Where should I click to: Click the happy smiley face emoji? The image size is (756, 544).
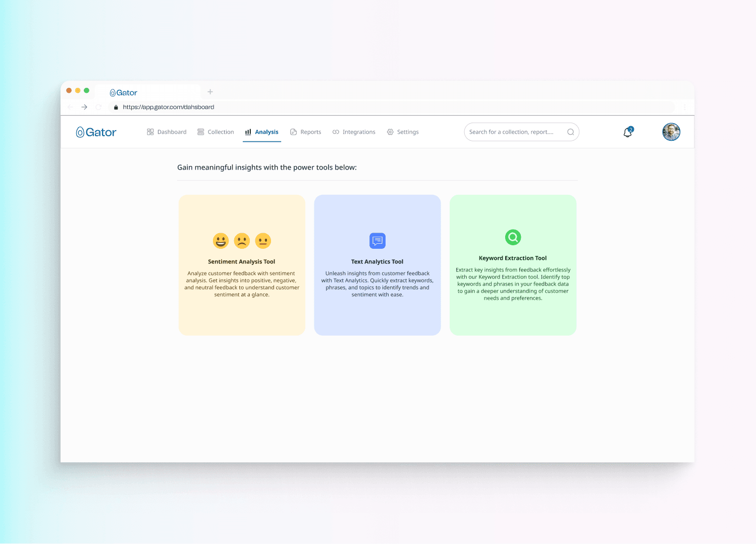221,241
